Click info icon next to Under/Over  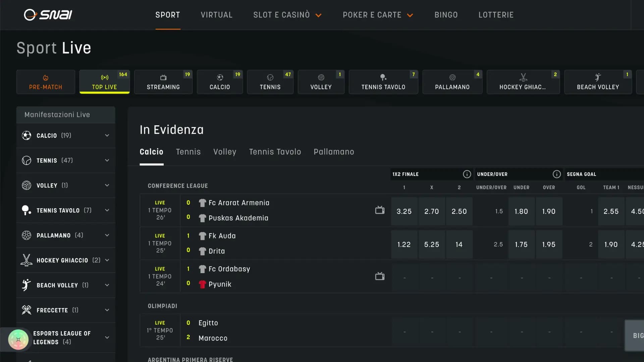556,174
